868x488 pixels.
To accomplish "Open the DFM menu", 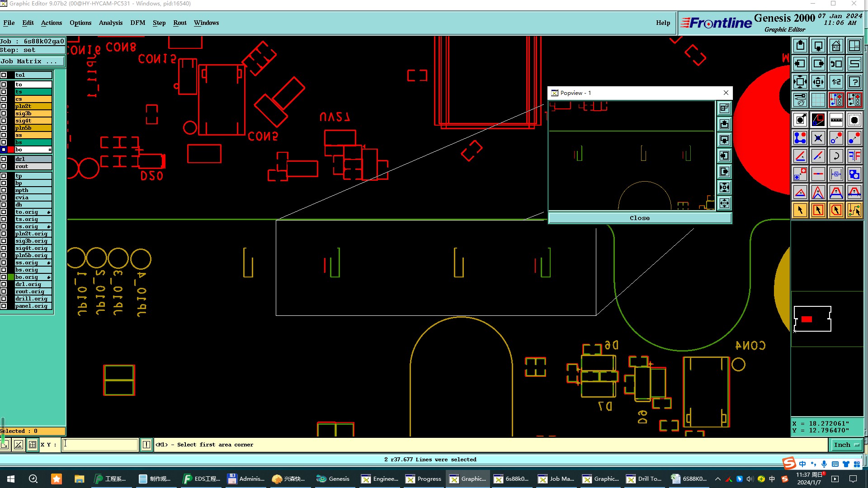I will click(x=137, y=23).
